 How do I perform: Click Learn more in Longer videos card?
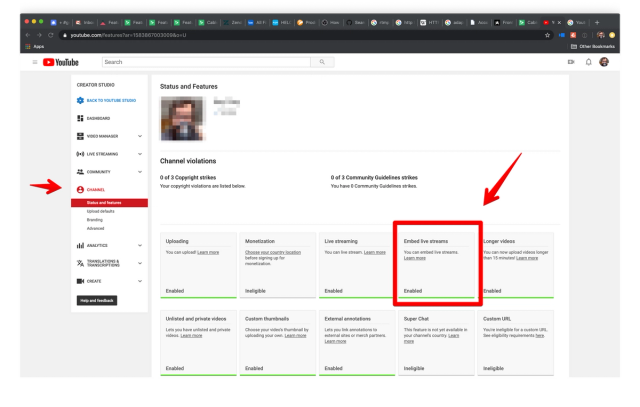527,258
